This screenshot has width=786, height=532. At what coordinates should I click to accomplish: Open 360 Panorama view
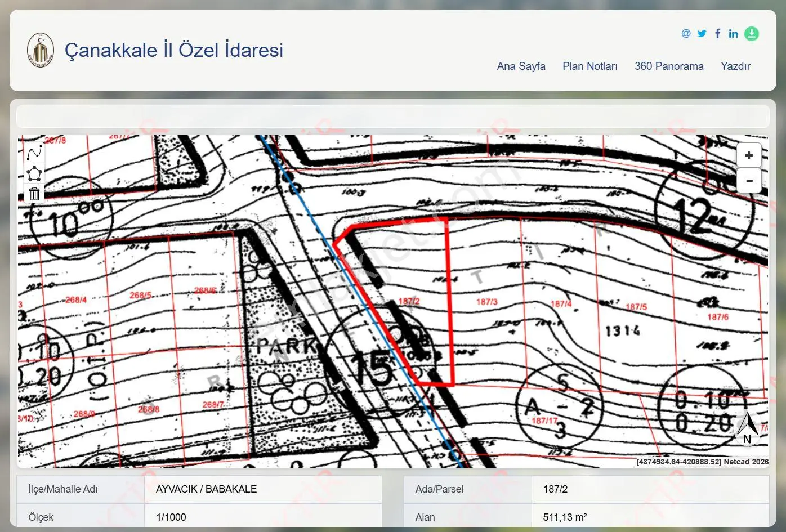point(669,66)
